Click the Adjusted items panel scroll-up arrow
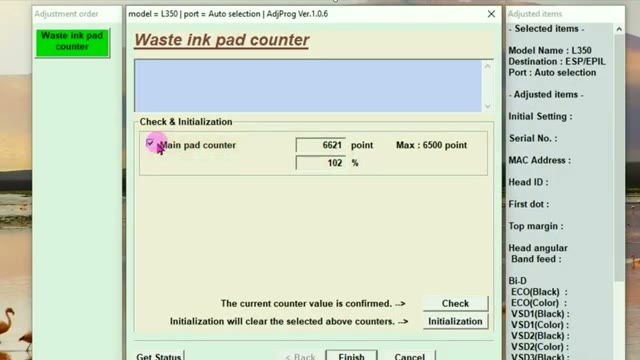The height and width of the screenshot is (360, 640). click(619, 29)
